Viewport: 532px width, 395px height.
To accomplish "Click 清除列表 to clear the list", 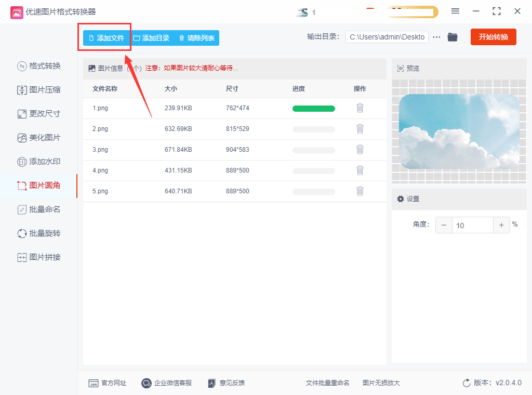I will coord(196,38).
